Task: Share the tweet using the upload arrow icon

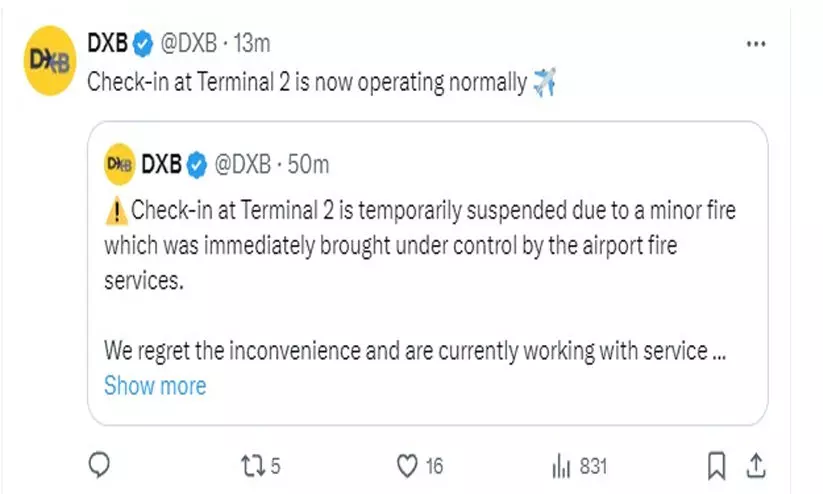Action: 756,465
